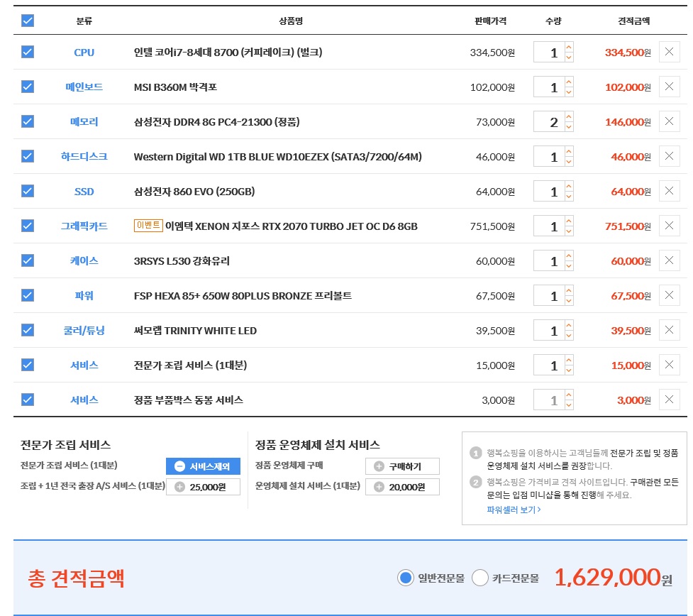693x616 pixels.
Task: Select the 일반전문몰 radio button
Action: tap(406, 578)
